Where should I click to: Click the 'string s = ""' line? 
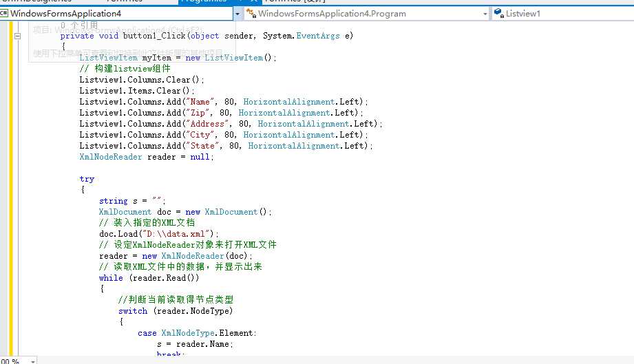tap(132, 201)
